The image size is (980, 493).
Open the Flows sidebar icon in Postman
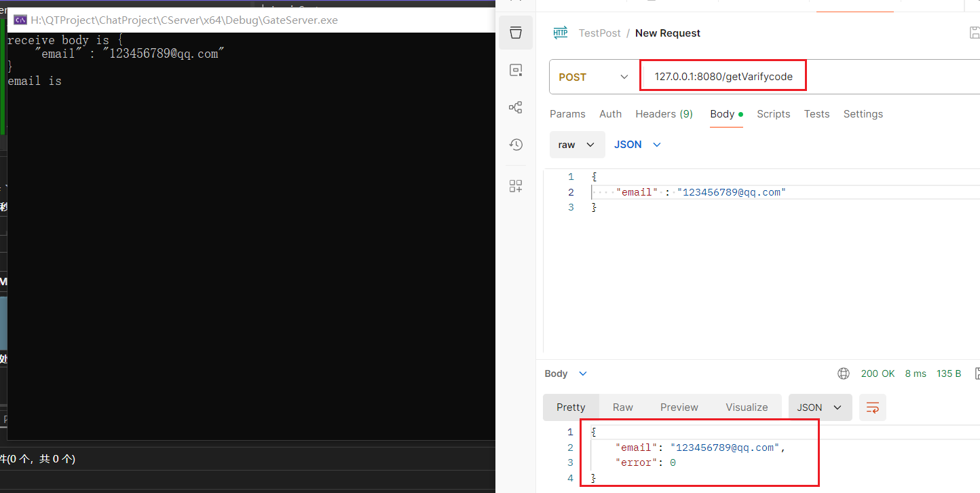pos(516,107)
